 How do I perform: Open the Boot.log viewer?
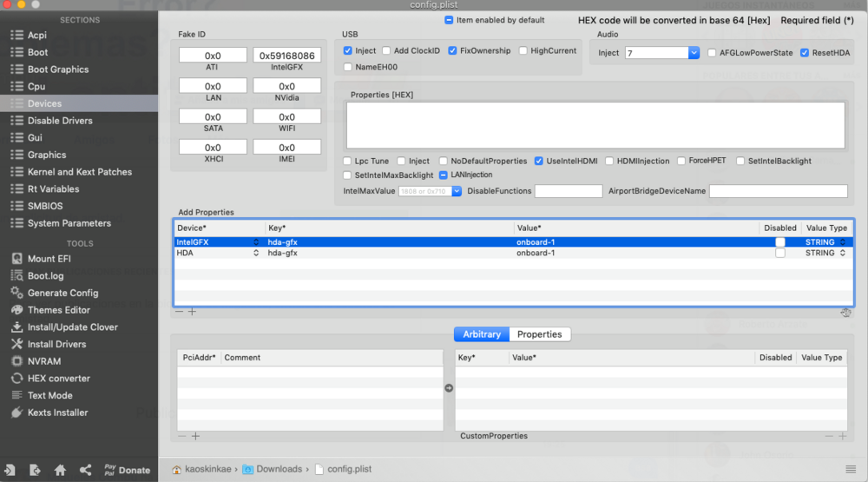(x=45, y=275)
